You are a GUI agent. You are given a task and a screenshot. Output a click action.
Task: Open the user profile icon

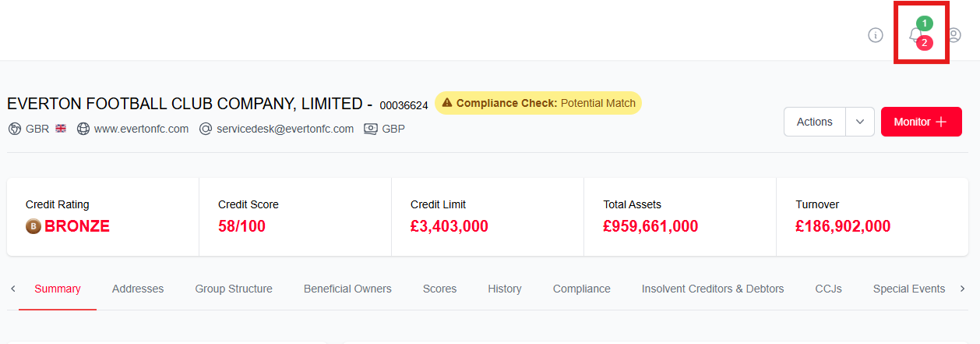click(954, 35)
